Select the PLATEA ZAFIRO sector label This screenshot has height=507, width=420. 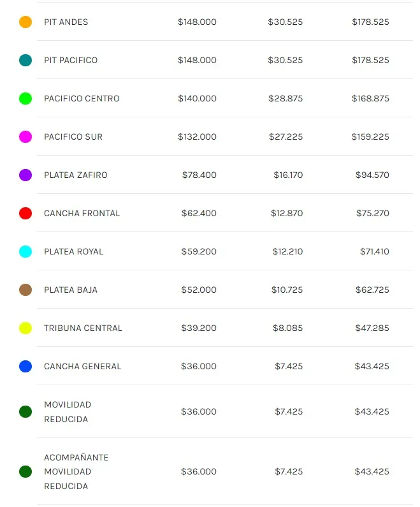[x=76, y=175]
